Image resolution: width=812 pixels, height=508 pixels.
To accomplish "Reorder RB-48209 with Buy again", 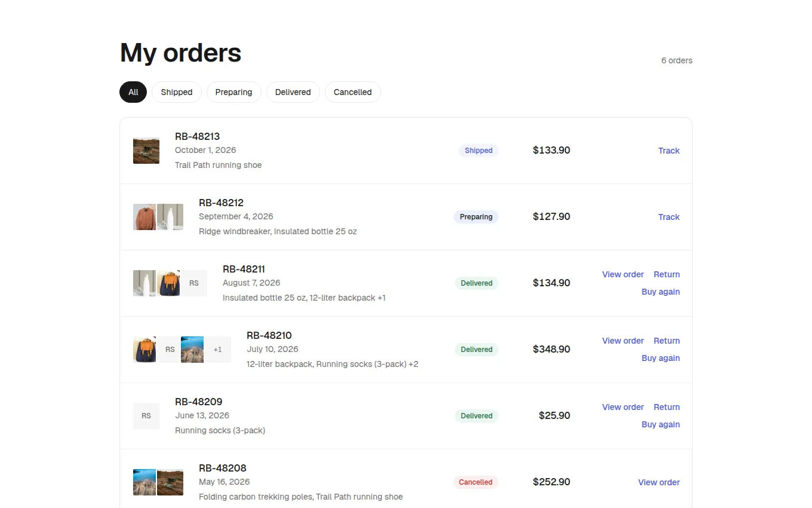I will click(660, 424).
